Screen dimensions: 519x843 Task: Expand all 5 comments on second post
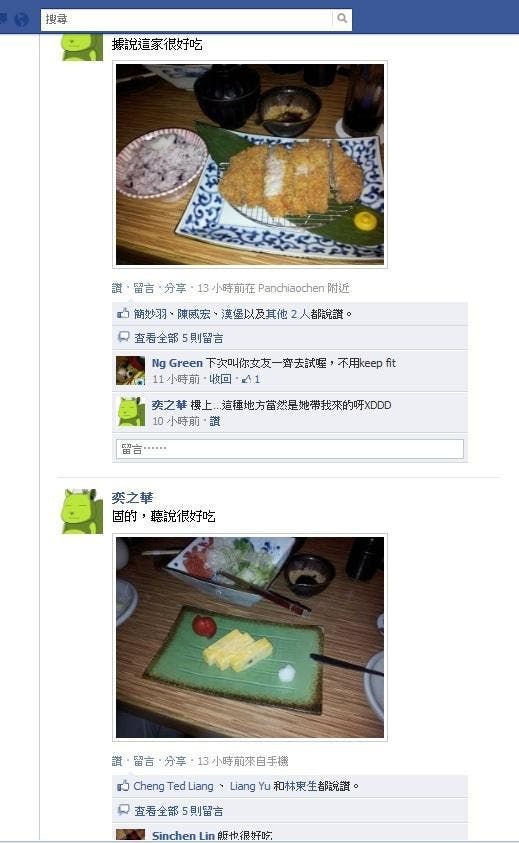click(179, 811)
